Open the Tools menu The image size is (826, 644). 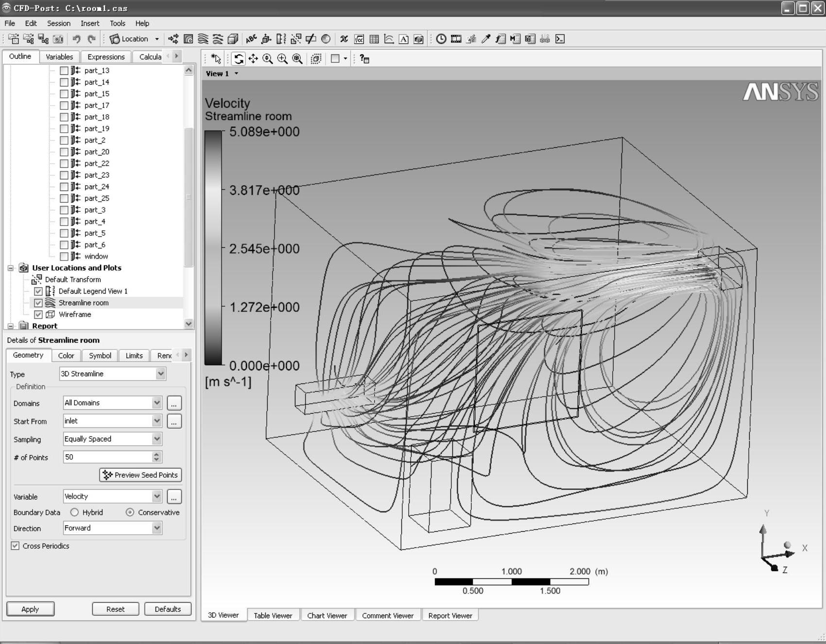[117, 23]
